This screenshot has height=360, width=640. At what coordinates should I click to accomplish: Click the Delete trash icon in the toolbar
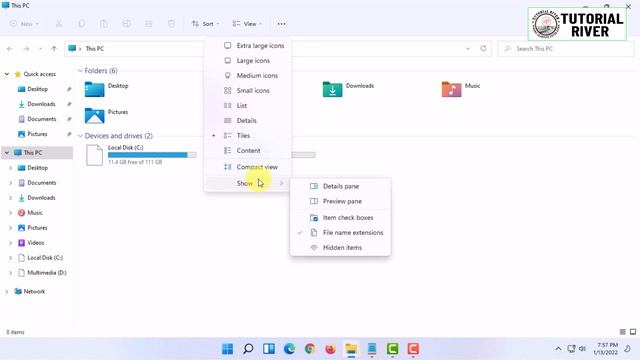coord(171,24)
